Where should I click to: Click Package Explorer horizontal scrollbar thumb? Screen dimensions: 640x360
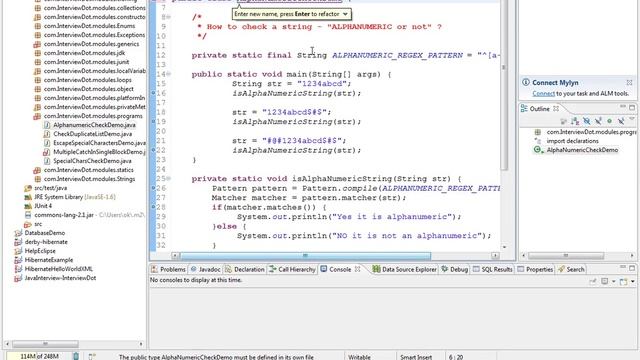coord(45,344)
